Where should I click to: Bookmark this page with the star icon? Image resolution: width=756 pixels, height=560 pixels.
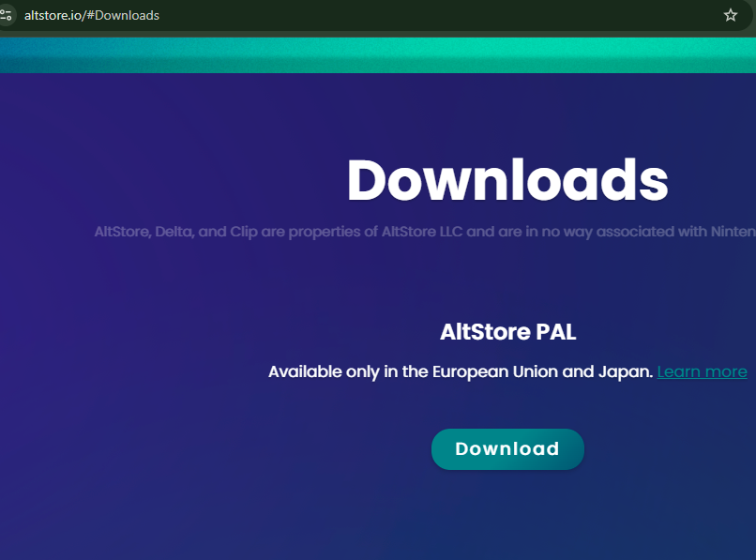click(x=731, y=15)
